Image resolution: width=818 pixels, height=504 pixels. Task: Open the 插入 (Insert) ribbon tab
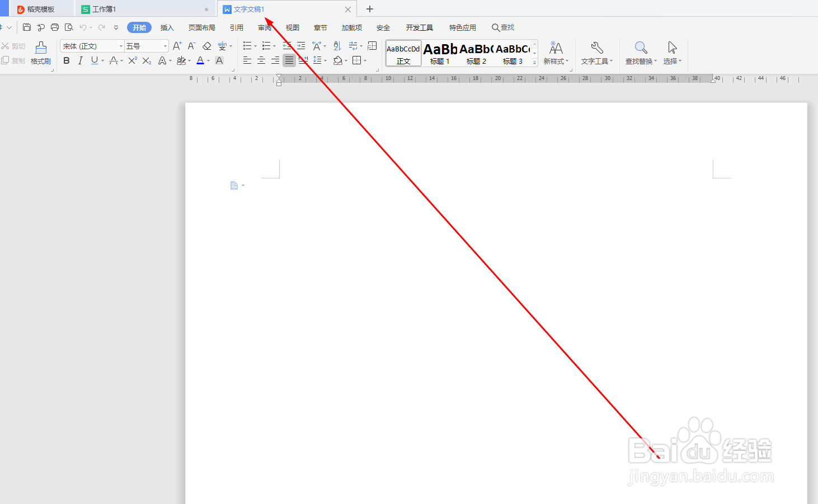point(167,27)
